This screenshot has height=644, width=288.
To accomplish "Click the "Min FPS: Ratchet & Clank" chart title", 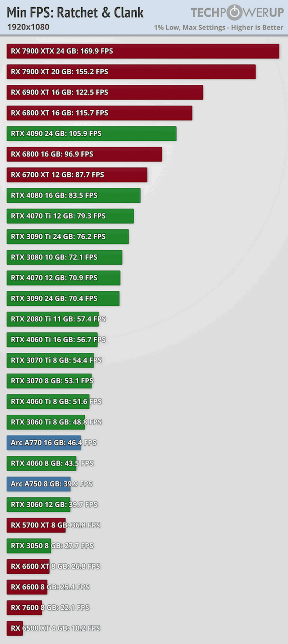I will pyautogui.click(x=75, y=13).
